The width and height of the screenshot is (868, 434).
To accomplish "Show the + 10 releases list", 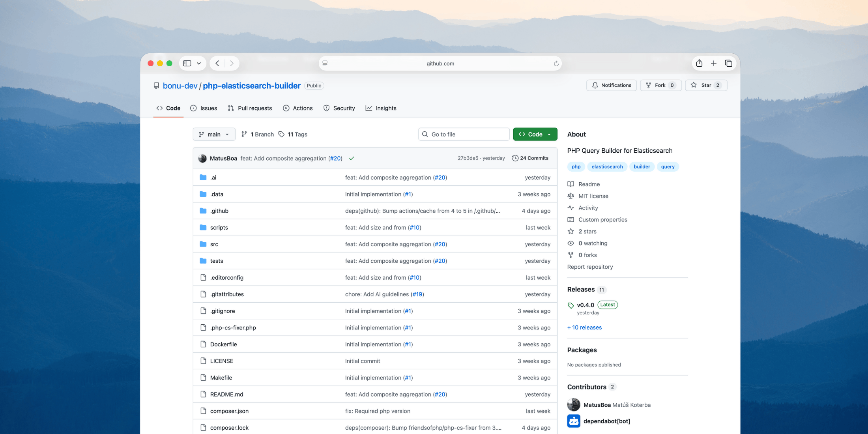I will pyautogui.click(x=584, y=327).
